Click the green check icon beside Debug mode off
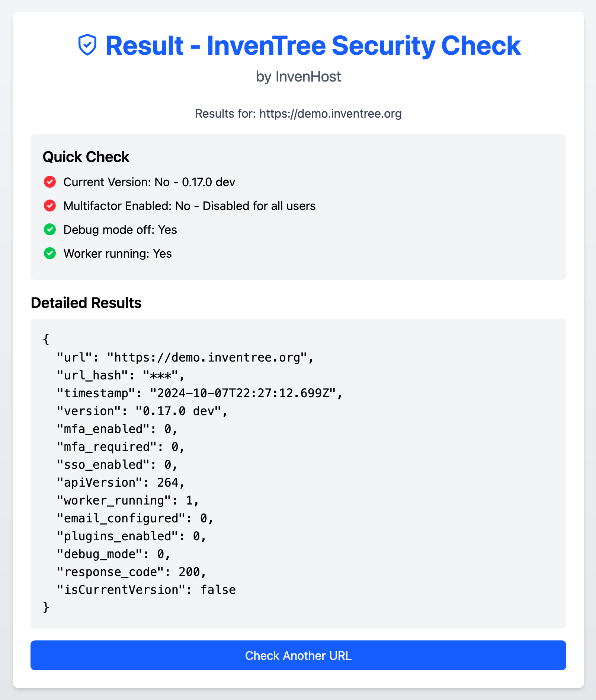 [49, 230]
